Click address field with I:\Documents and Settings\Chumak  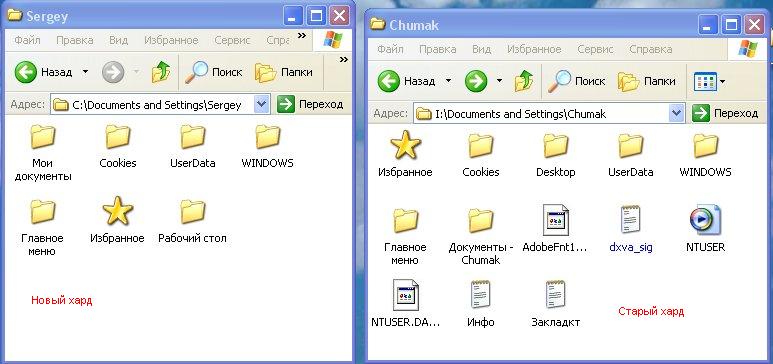[550, 114]
